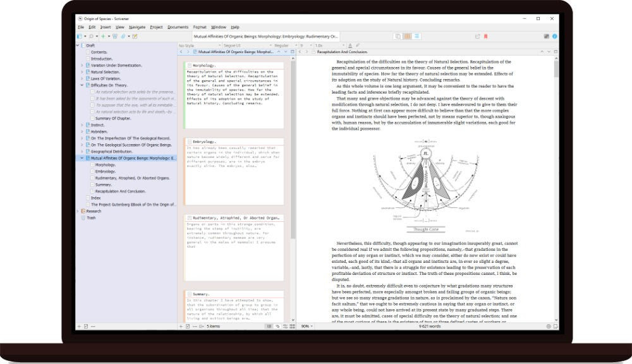Select Rudimentary, Atrophied index card
Image resolution: width=632 pixels, height=364 pixels.
click(x=234, y=248)
